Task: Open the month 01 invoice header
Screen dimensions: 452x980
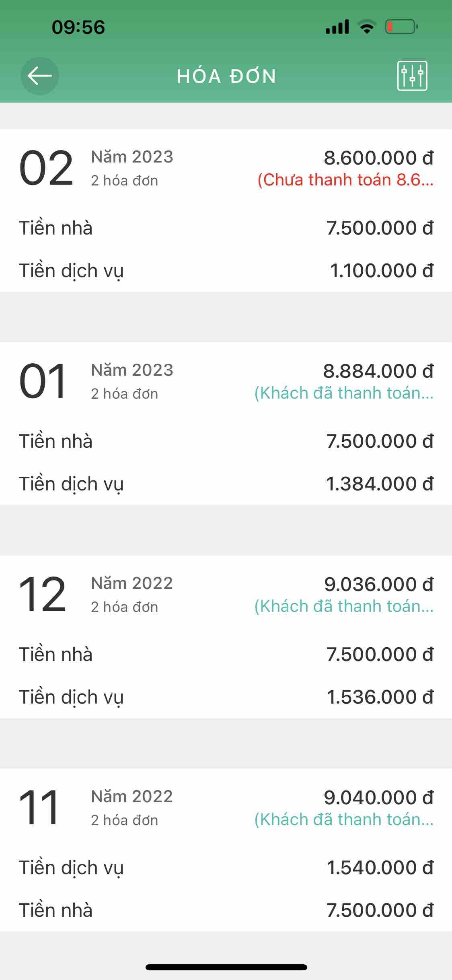Action: (x=43, y=381)
